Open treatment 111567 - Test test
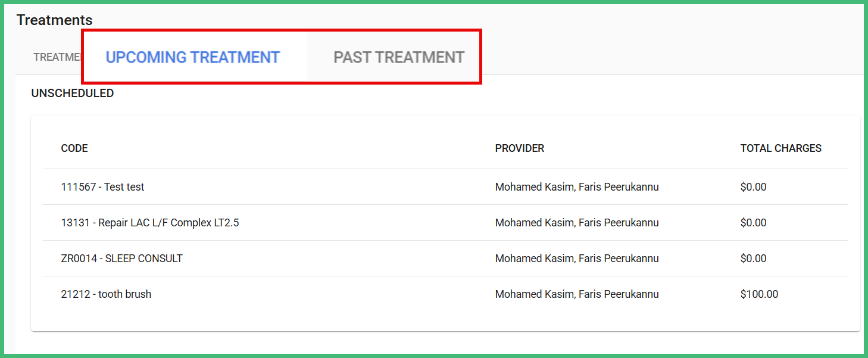This screenshot has width=868, height=358. (102, 186)
